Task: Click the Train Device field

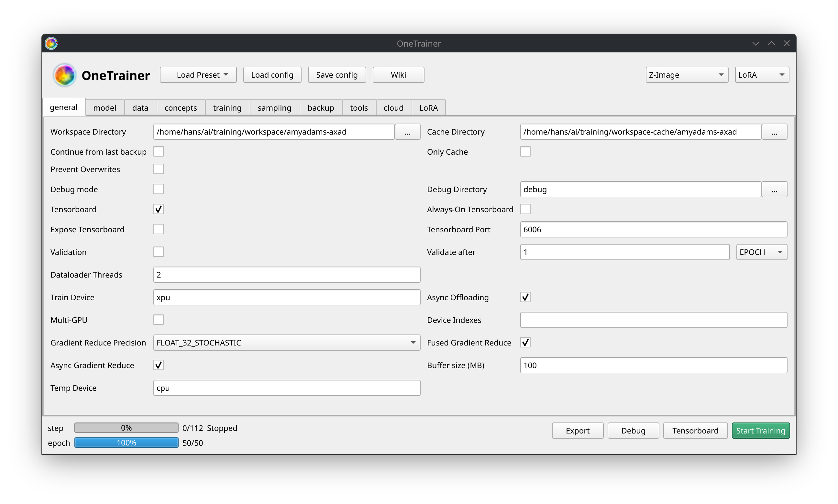Action: coord(287,297)
